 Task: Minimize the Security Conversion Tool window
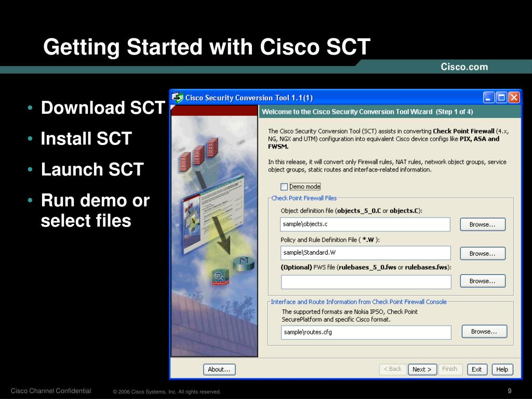(x=488, y=98)
